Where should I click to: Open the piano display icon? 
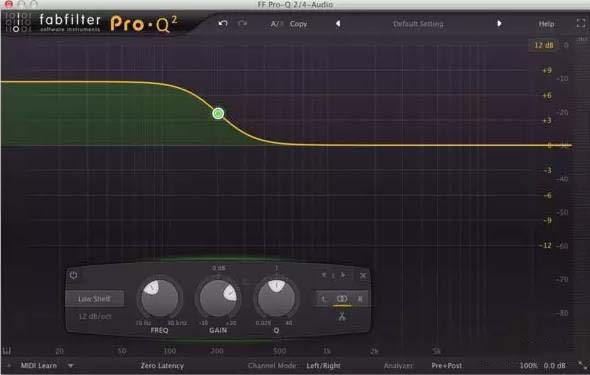coord(7,351)
